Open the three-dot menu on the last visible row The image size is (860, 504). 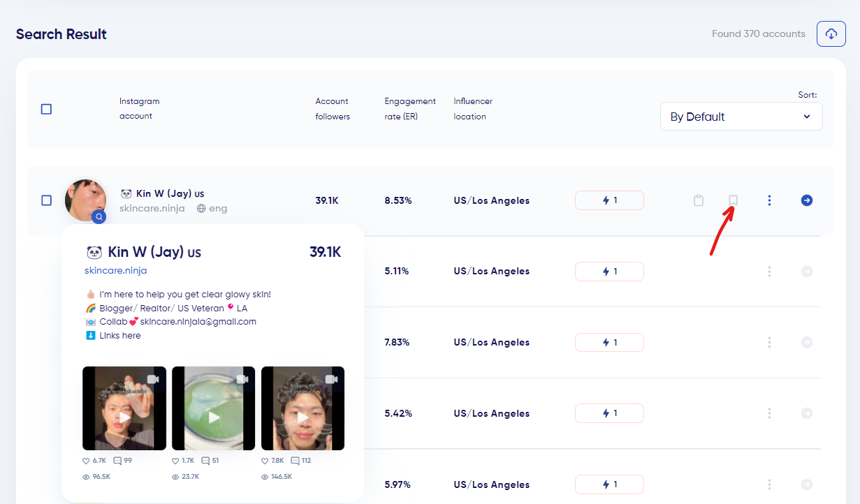click(x=769, y=484)
